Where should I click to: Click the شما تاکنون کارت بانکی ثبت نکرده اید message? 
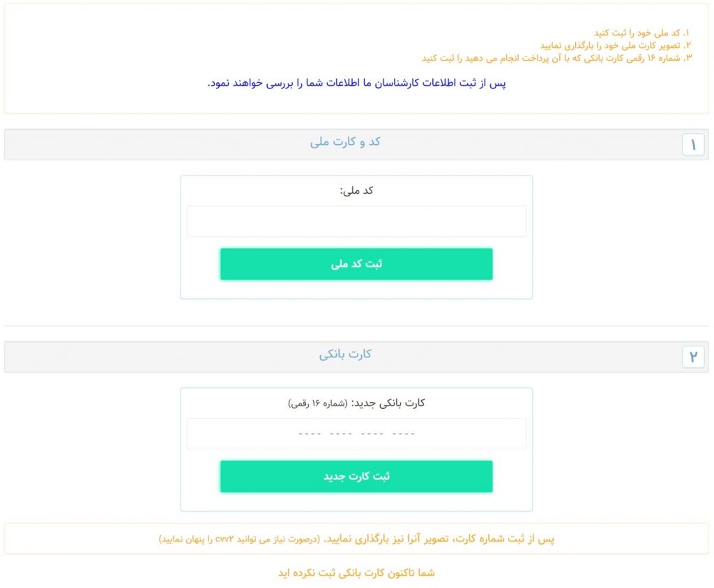click(356, 573)
